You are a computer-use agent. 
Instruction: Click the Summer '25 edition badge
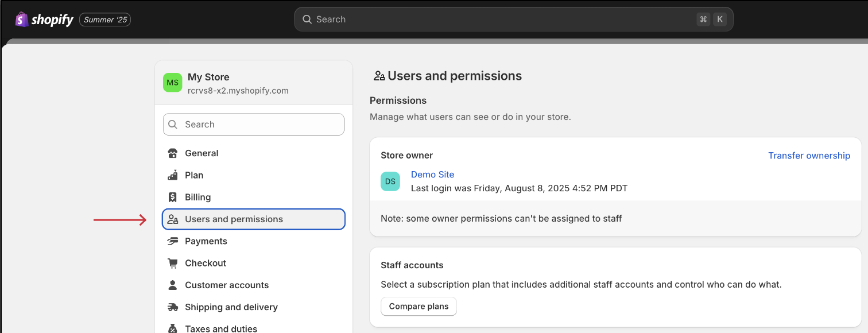pos(105,20)
